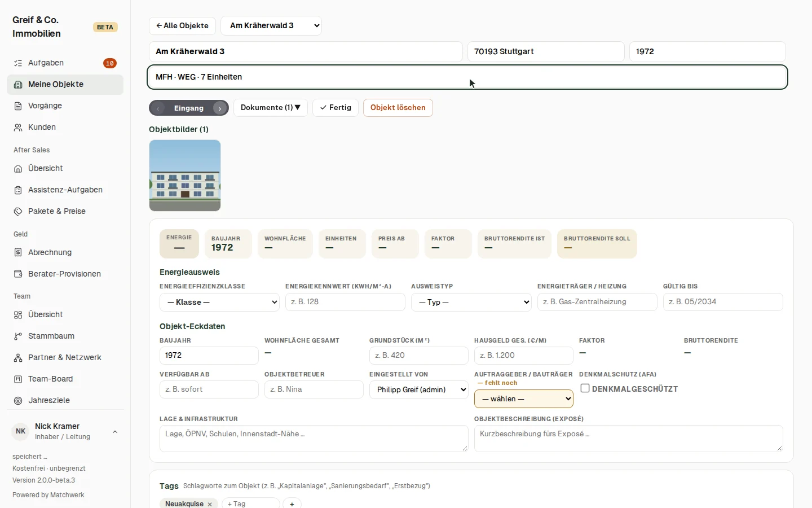The width and height of the screenshot is (812, 508).
Task: Open Stammbaum in the sidebar
Action: [65, 336]
